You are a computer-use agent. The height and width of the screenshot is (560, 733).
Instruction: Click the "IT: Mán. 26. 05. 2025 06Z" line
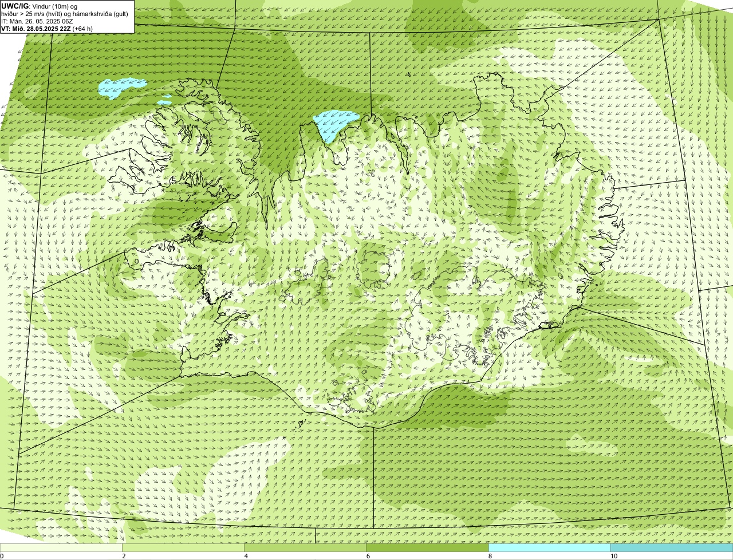point(37,21)
